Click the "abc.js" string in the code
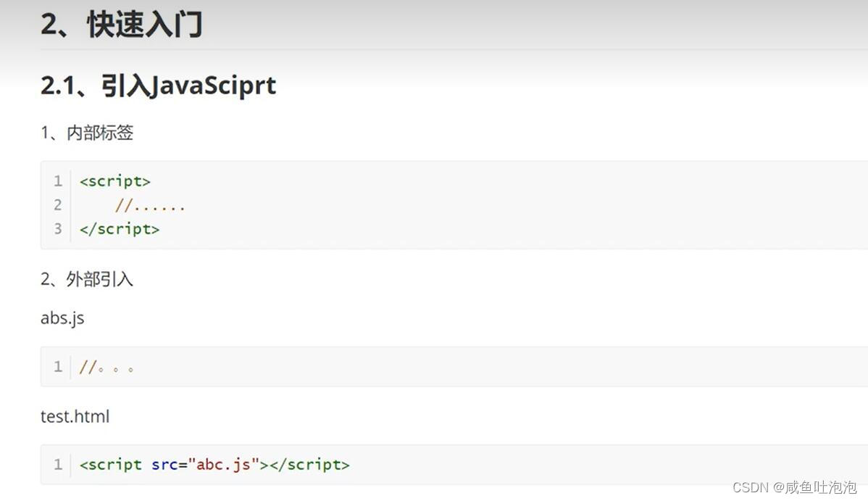The width and height of the screenshot is (868, 501). [x=224, y=464]
